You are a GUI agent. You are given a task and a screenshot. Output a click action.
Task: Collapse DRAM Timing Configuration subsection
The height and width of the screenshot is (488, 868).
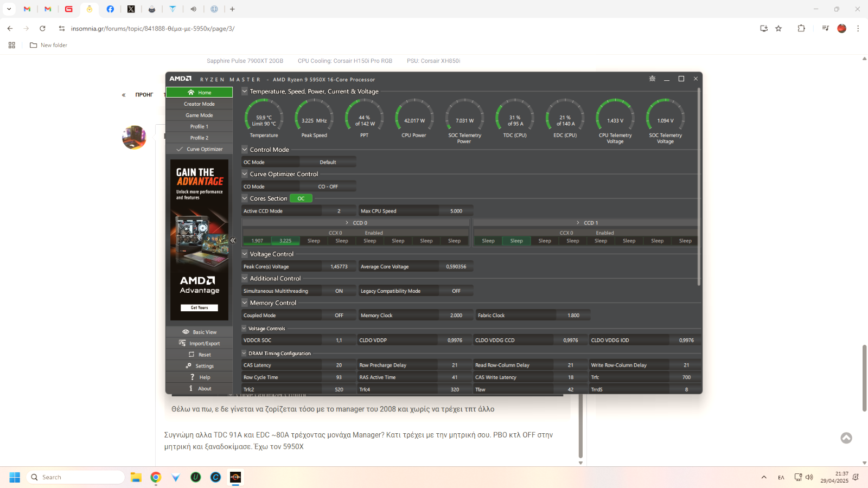(x=244, y=353)
